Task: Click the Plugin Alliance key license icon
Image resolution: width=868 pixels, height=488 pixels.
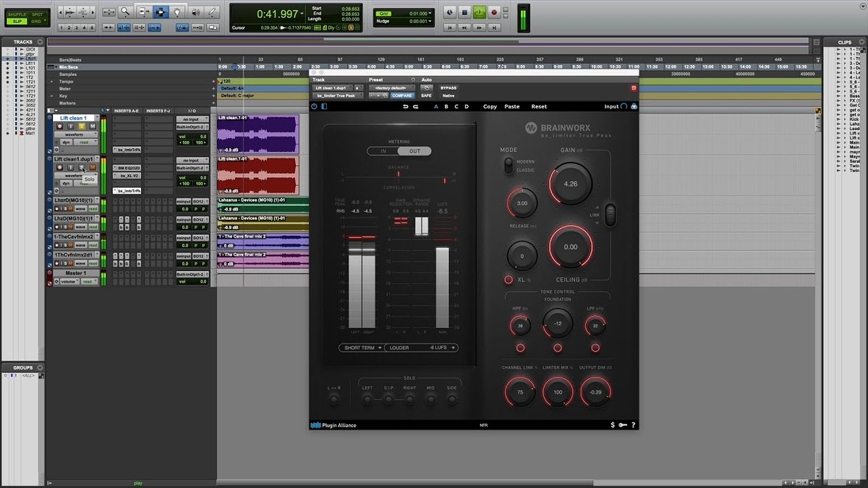Action: click(622, 425)
